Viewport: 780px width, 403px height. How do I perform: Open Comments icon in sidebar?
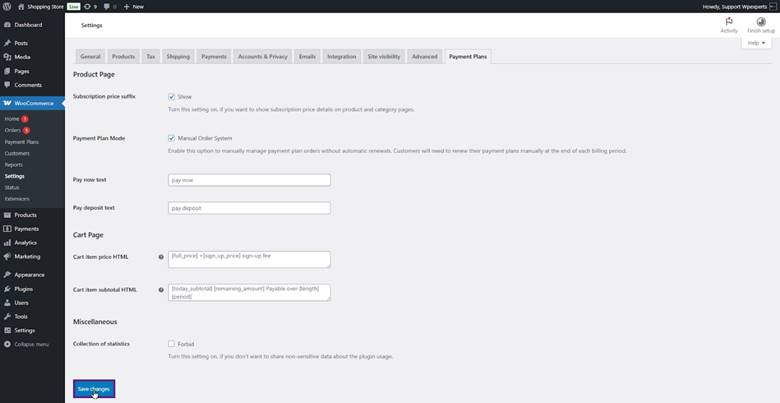point(7,85)
